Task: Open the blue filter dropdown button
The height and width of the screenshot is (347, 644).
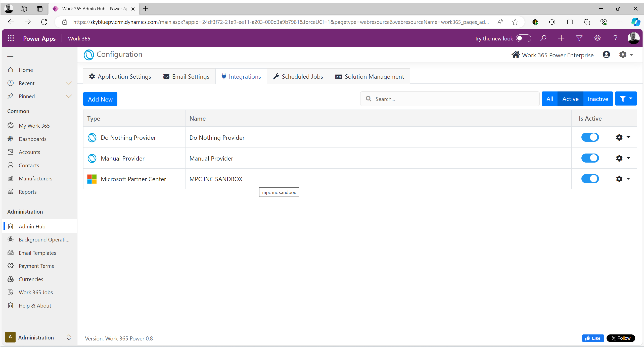Action: (626, 99)
